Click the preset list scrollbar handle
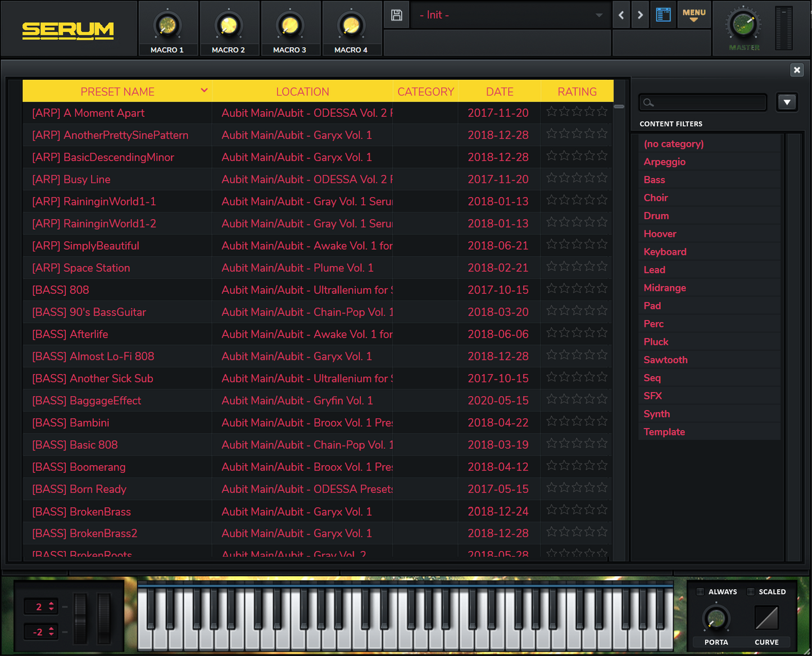The image size is (812, 656). [619, 106]
